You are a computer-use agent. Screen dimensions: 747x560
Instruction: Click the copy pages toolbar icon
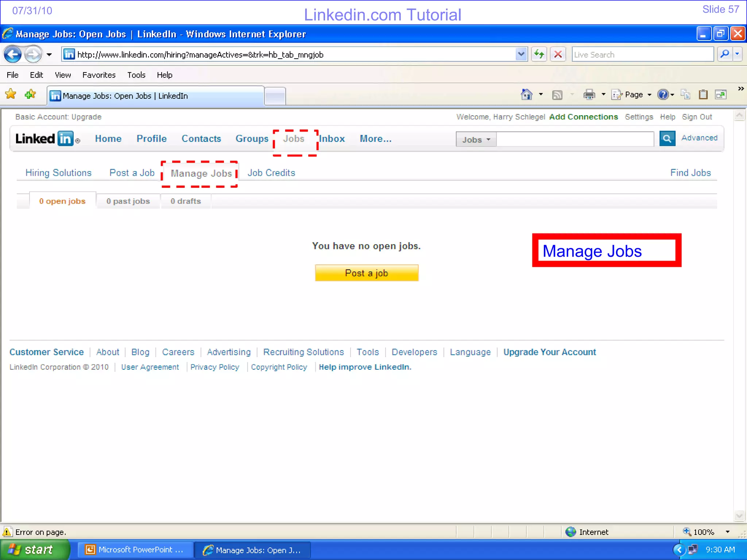(x=685, y=94)
